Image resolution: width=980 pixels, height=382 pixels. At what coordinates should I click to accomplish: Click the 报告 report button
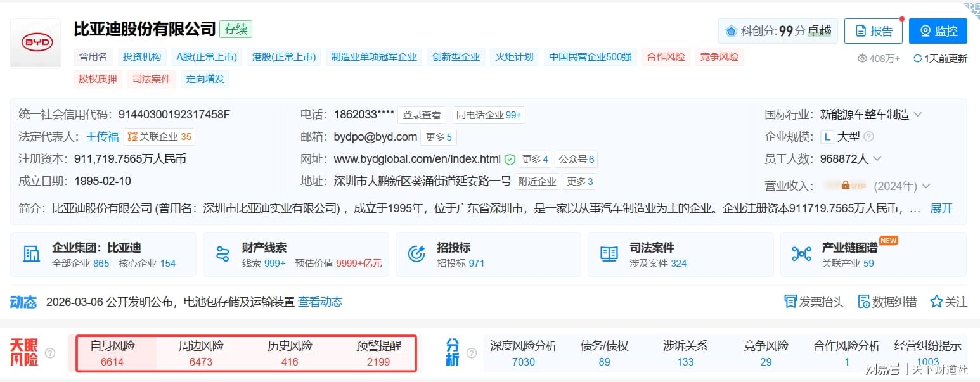click(x=873, y=31)
